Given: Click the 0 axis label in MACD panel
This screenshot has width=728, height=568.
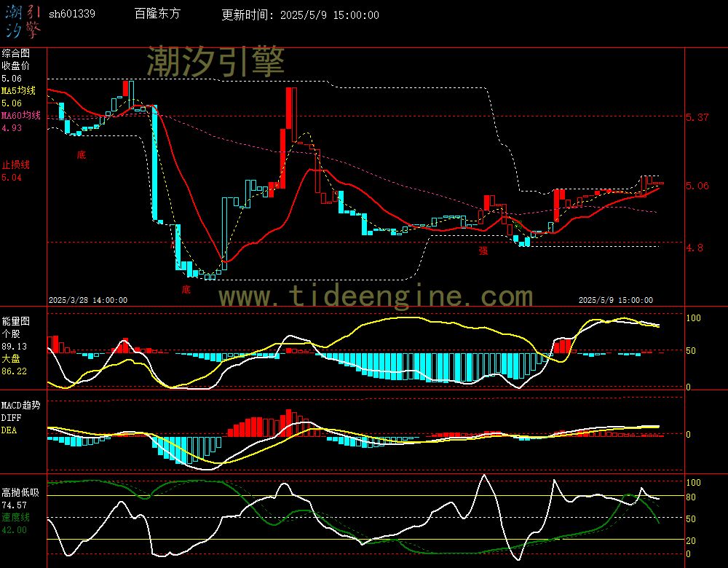Looking at the screenshot, I should click(688, 435).
